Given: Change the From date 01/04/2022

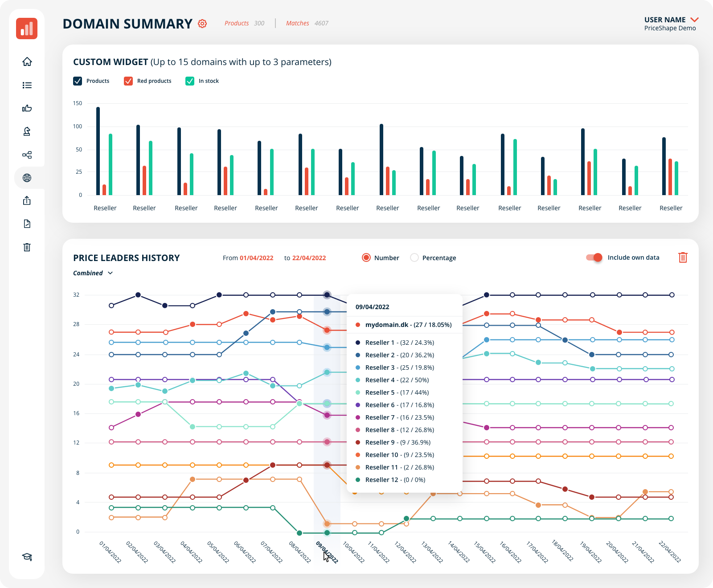Looking at the screenshot, I should pyautogui.click(x=257, y=258).
